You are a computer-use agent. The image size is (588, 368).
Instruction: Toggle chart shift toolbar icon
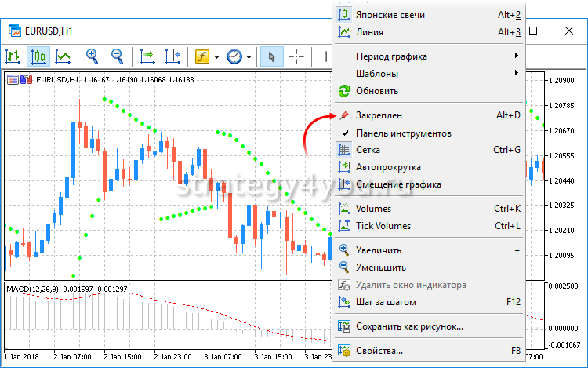point(172,56)
